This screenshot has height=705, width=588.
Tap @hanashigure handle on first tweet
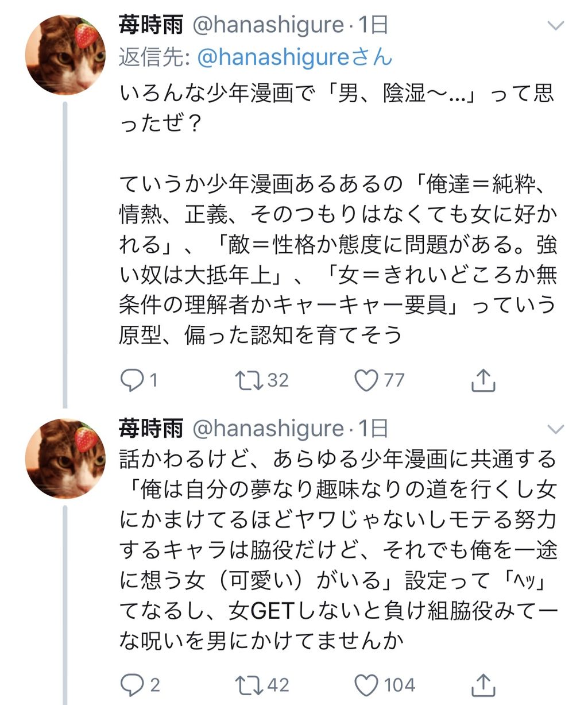(x=267, y=25)
